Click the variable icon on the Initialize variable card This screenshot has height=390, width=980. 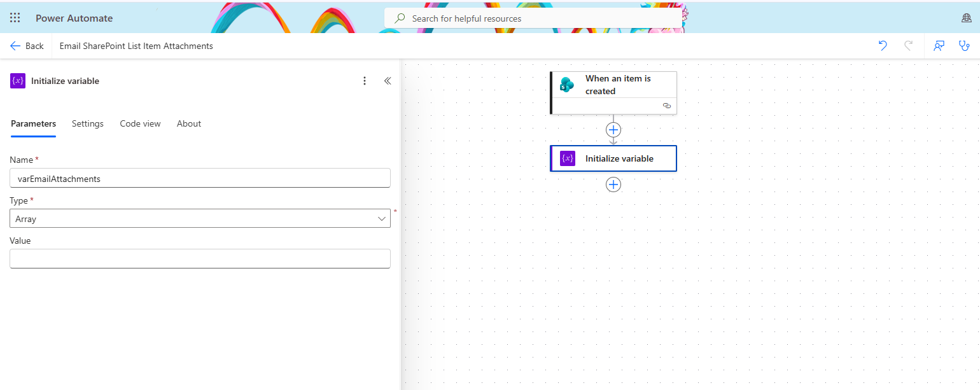click(568, 158)
